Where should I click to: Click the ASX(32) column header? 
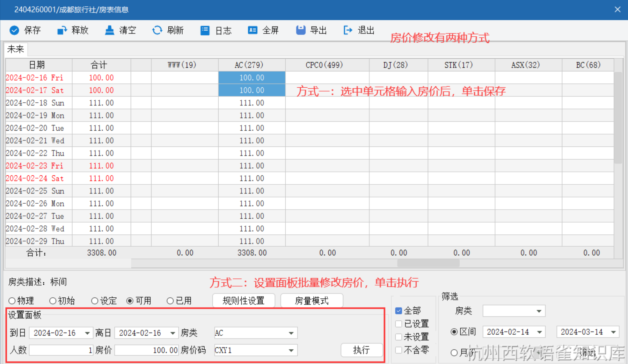(x=528, y=65)
